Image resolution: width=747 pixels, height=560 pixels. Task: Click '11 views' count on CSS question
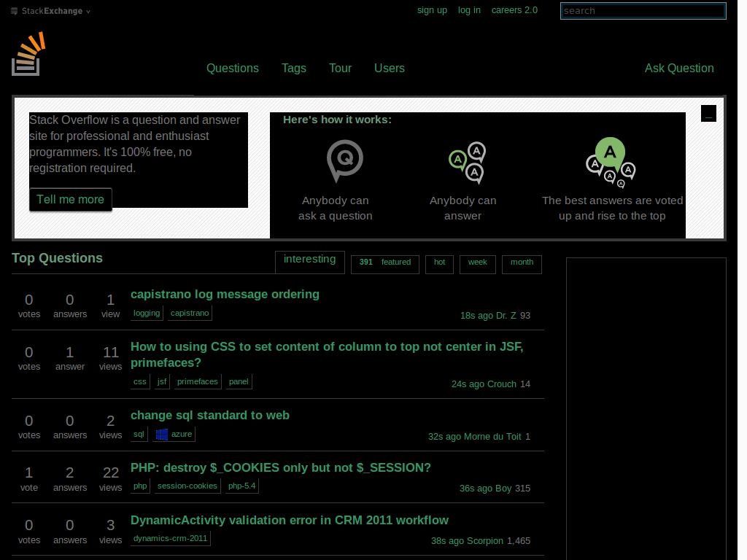[x=111, y=358]
